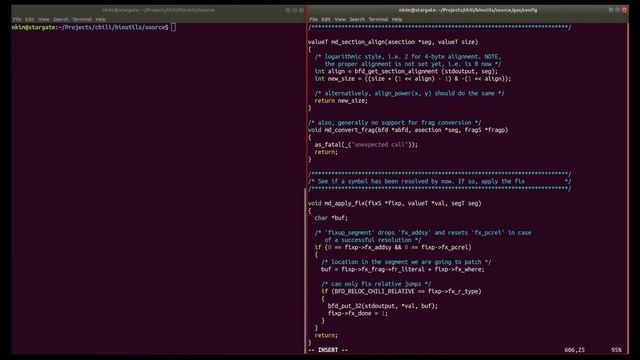Click the comment 'alternatively, align_power(x, y) should do the same'

pyautogui.click(x=409, y=93)
